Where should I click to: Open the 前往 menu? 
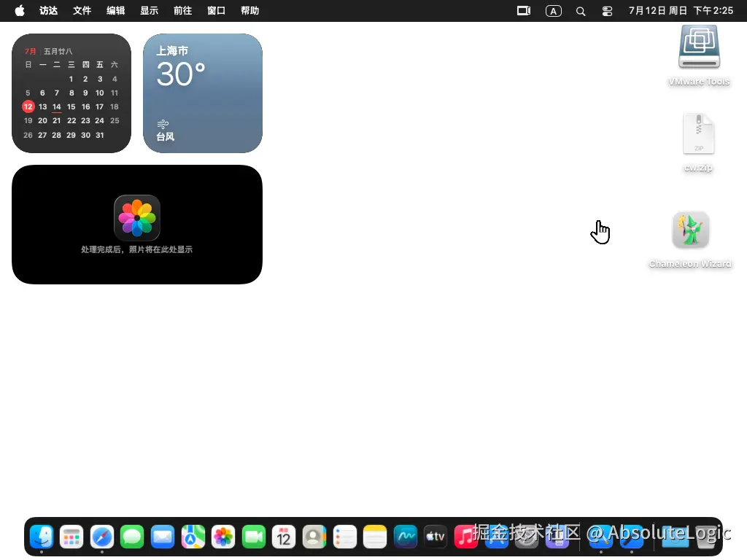(x=182, y=10)
